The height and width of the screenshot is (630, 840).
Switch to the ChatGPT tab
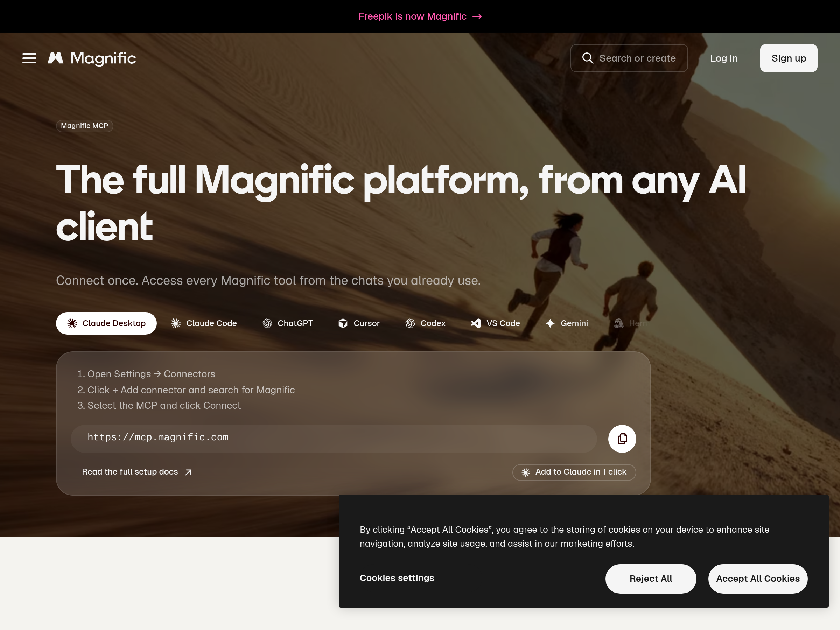pyautogui.click(x=288, y=323)
